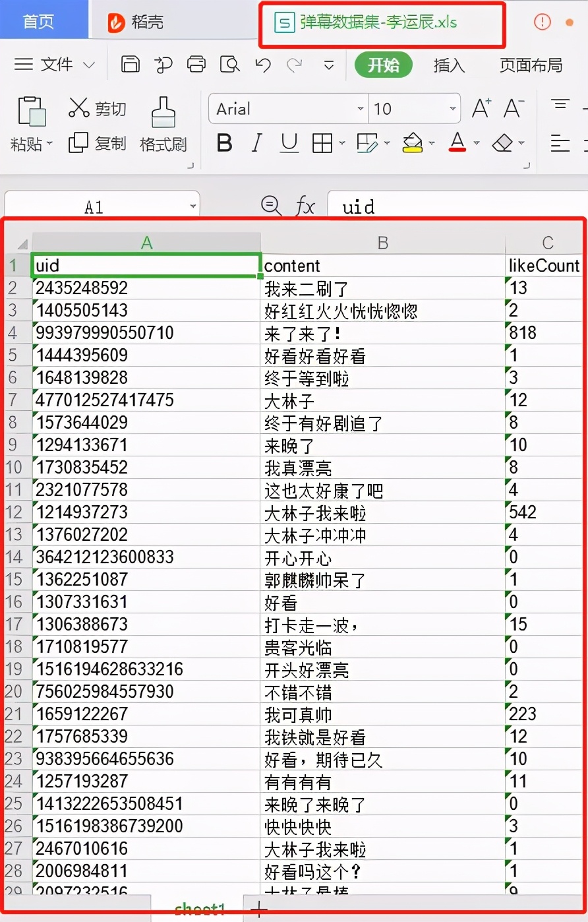The width and height of the screenshot is (588, 922).
Task: Open the Arial font name dropdown
Action: pos(361,109)
